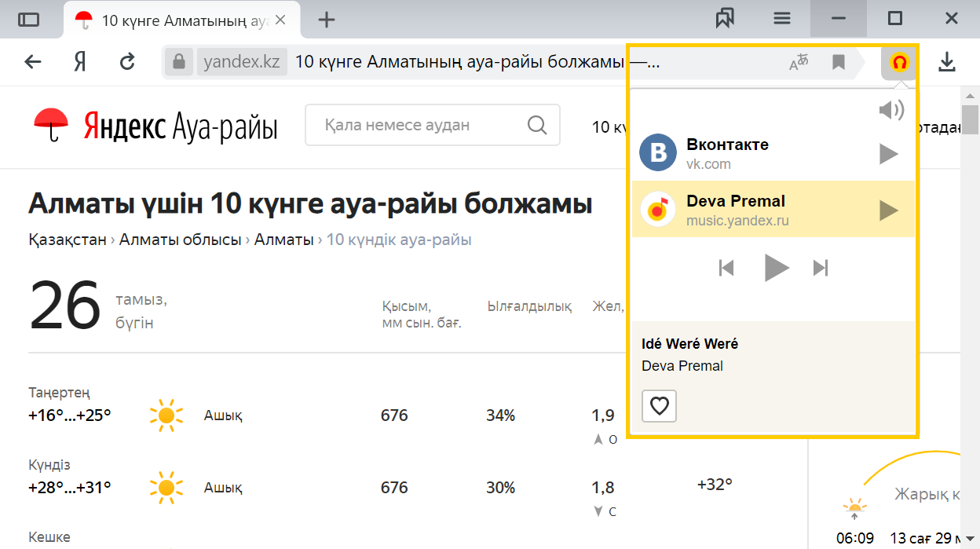
Task: Click the track title Idé Weré Weré
Action: (x=689, y=344)
